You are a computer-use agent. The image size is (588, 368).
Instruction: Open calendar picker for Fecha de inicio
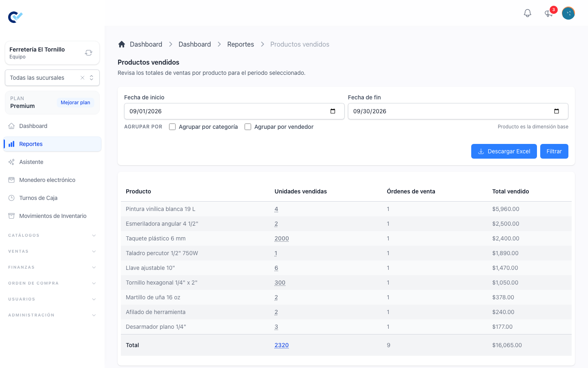[x=333, y=111]
